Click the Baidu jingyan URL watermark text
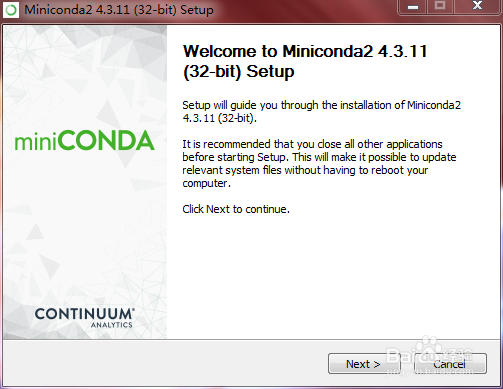This screenshot has width=503, height=389. coord(430,371)
